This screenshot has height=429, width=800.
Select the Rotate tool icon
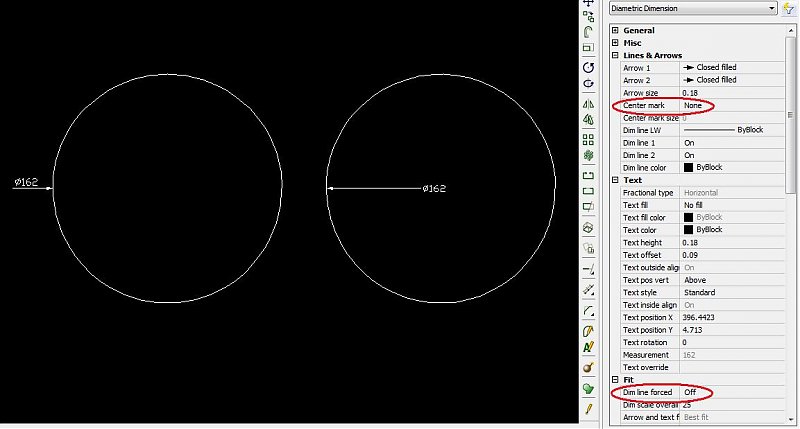pos(588,67)
